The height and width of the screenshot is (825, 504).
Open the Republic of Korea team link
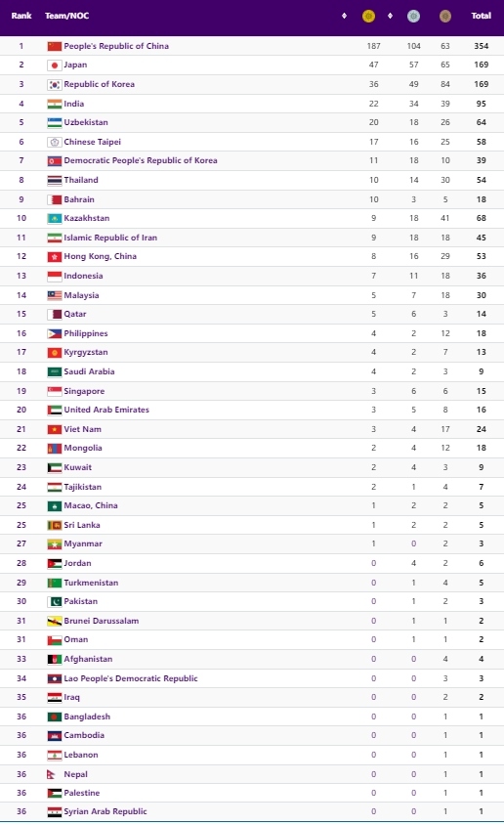(x=99, y=84)
